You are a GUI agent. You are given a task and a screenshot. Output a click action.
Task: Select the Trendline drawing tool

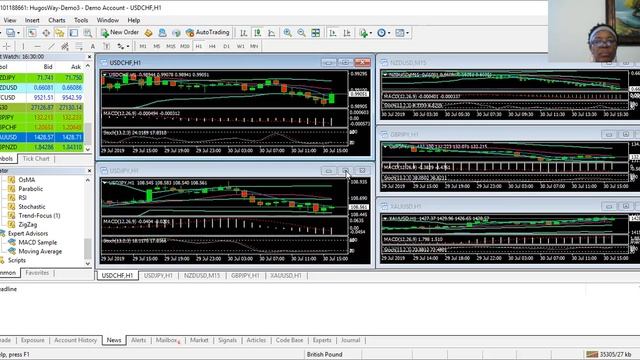tap(51, 46)
